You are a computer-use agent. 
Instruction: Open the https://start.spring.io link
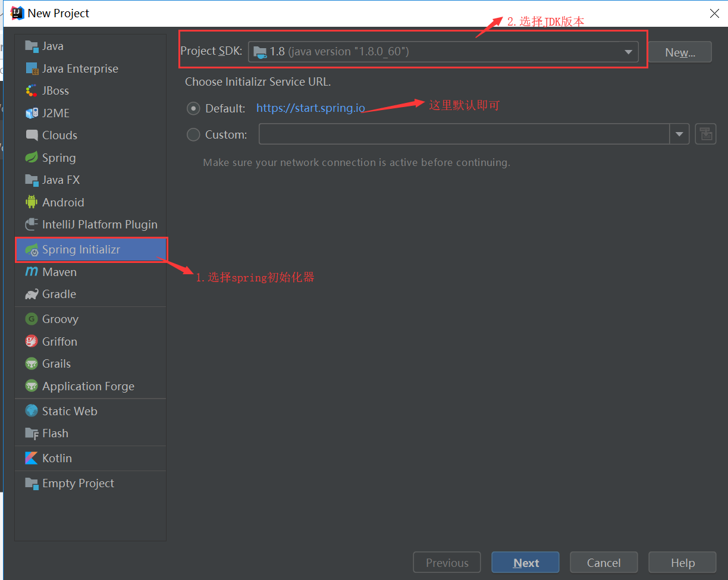[x=310, y=108]
